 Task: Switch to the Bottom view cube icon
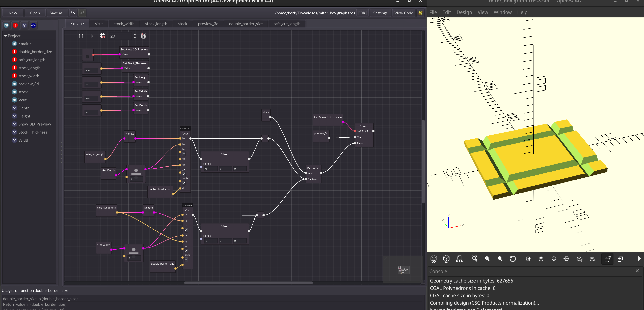coord(554,259)
